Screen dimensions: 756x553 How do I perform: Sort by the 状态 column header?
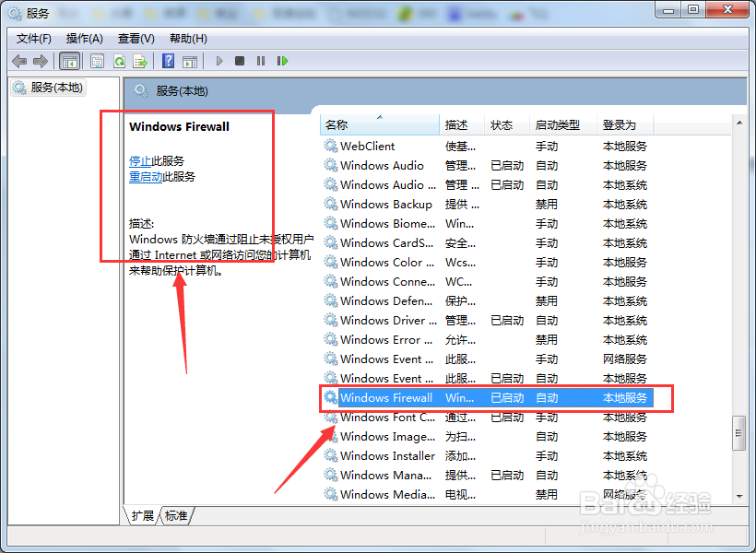click(x=507, y=124)
